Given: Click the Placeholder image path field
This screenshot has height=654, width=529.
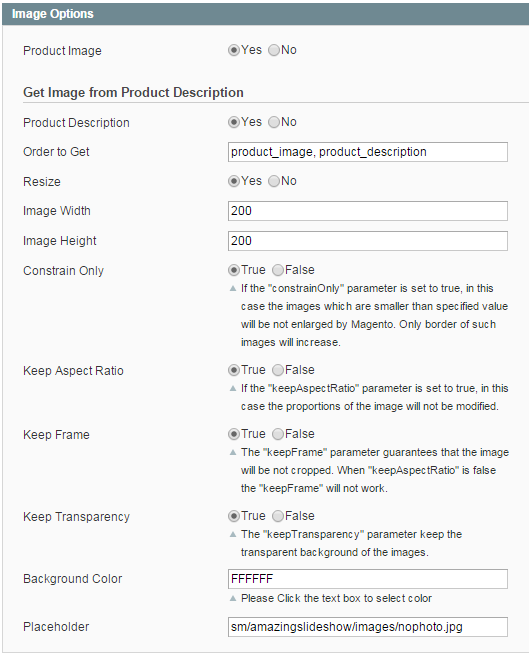Looking at the screenshot, I should [x=368, y=627].
